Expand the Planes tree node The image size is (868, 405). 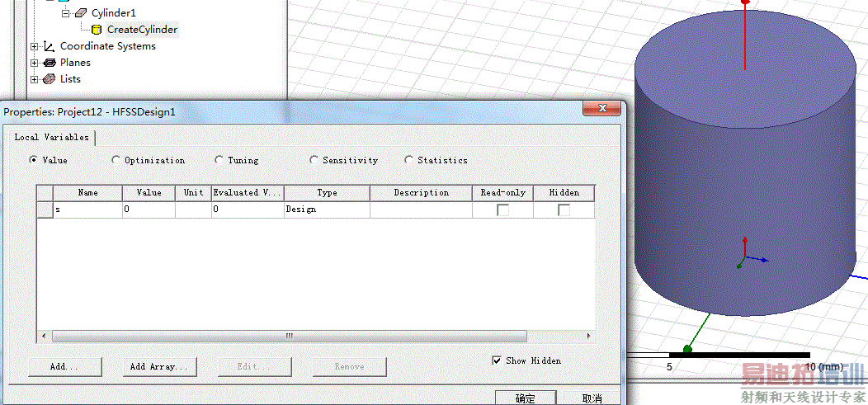[35, 63]
